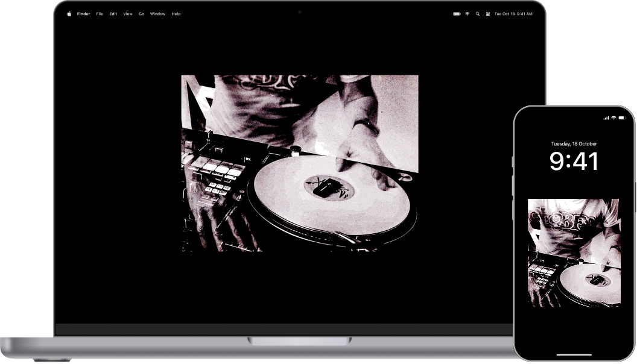
Task: Click the Control Center icon in menu bar
Action: point(489,13)
